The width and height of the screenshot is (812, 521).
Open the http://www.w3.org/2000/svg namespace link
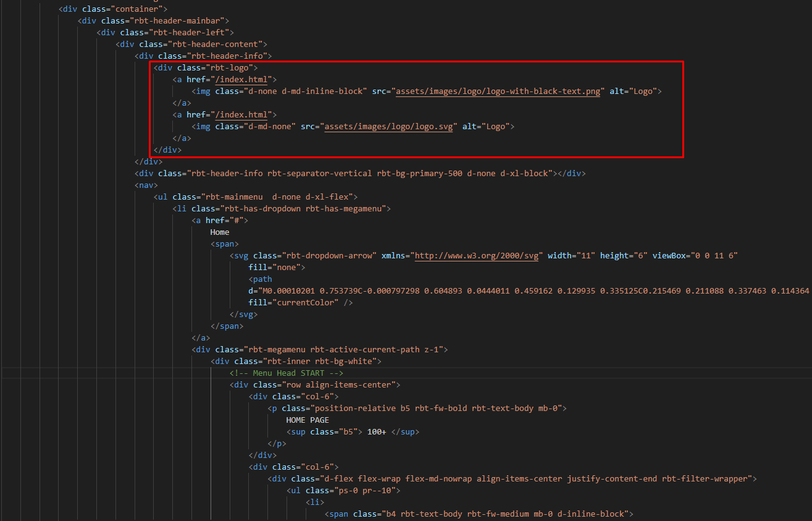(x=477, y=255)
